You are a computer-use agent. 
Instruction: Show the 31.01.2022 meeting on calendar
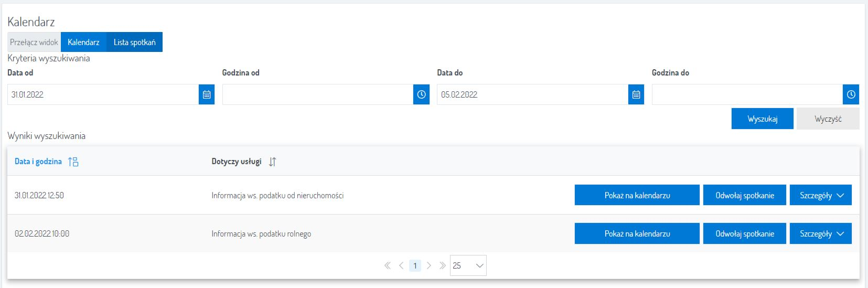[637, 195]
